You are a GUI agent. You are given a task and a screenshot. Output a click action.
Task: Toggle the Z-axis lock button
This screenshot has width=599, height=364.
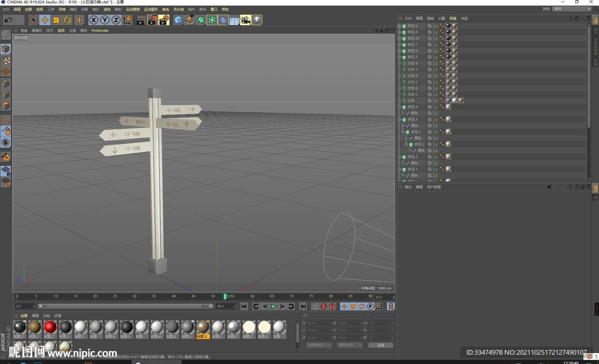click(x=116, y=20)
